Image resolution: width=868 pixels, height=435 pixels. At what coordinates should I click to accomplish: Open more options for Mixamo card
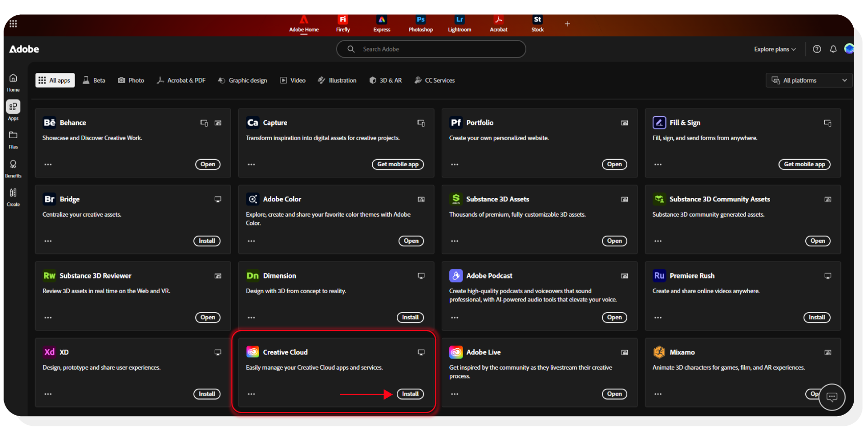tap(658, 394)
